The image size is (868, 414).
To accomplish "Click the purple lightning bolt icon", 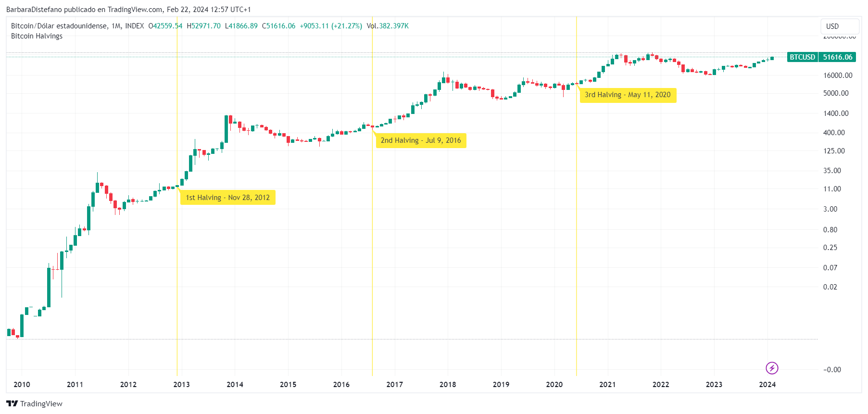I will tap(772, 368).
